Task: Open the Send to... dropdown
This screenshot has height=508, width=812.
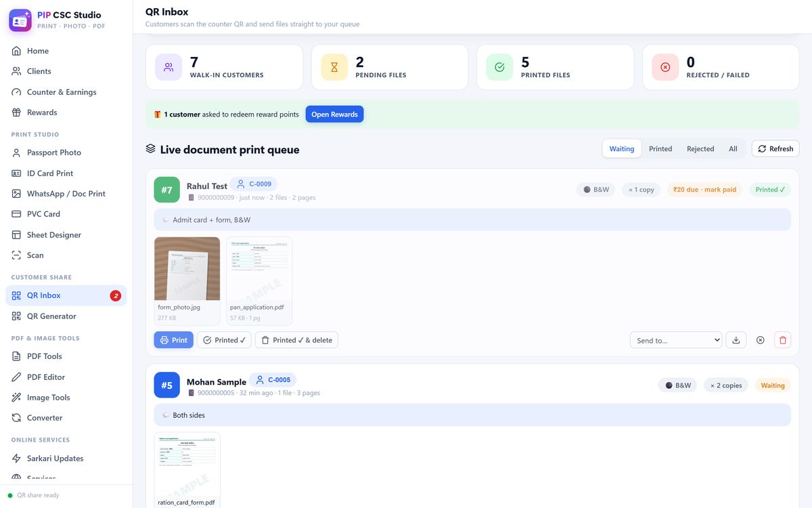Action: click(x=676, y=340)
